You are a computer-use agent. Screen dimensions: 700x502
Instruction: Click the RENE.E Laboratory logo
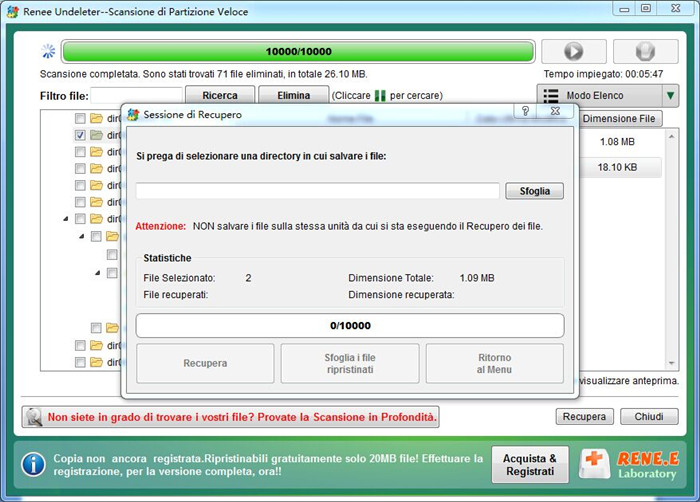pyautogui.click(x=629, y=464)
